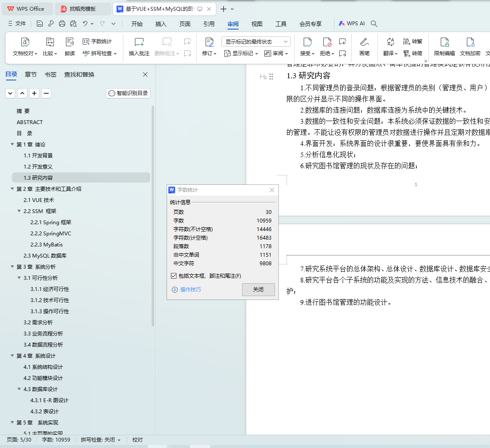Screen dimensions: 490x448
Task: Jump to 3.2 需求分析 in outline
Action: pyautogui.click(x=38, y=322)
